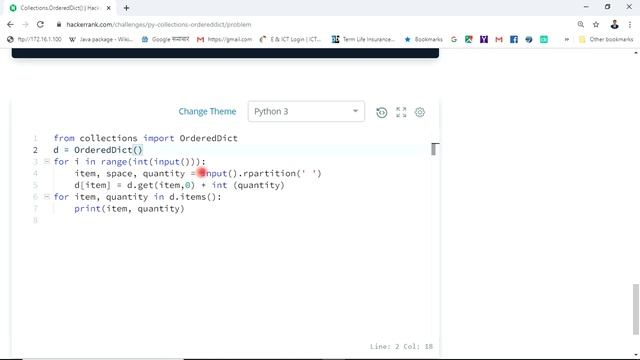Open the Google G bookmark icon

click(454, 39)
